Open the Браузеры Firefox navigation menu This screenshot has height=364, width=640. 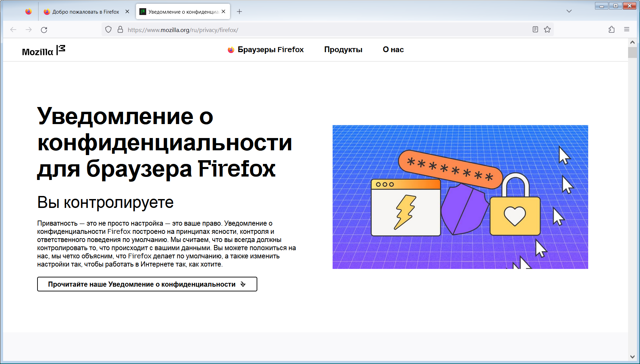tap(266, 50)
